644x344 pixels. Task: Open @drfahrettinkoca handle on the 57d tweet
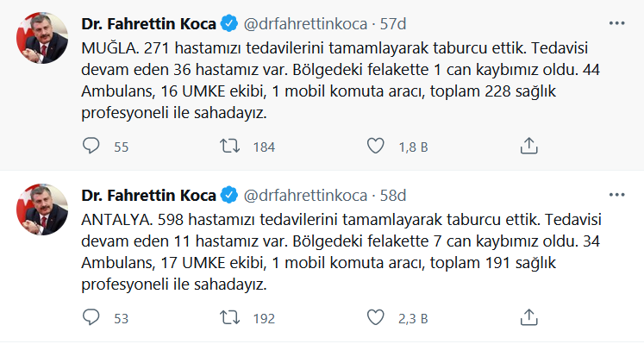coord(305,24)
